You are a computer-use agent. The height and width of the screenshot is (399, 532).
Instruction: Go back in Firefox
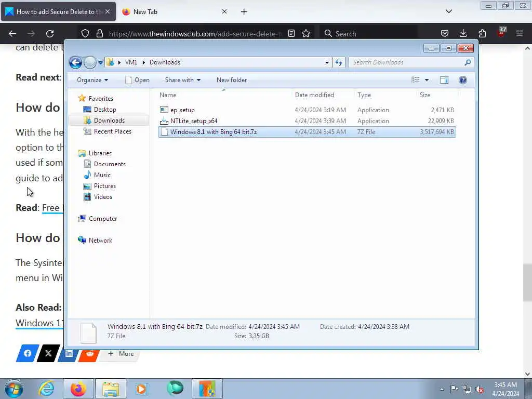[x=12, y=34]
